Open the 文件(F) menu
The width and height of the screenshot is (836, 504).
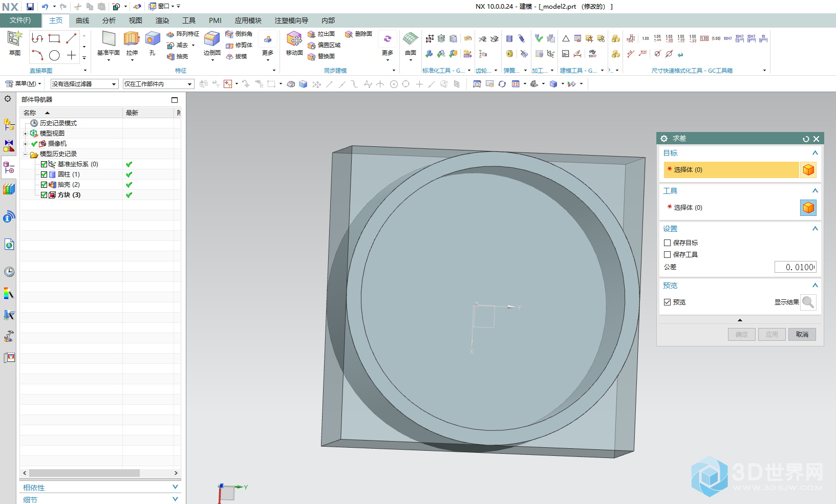20,20
